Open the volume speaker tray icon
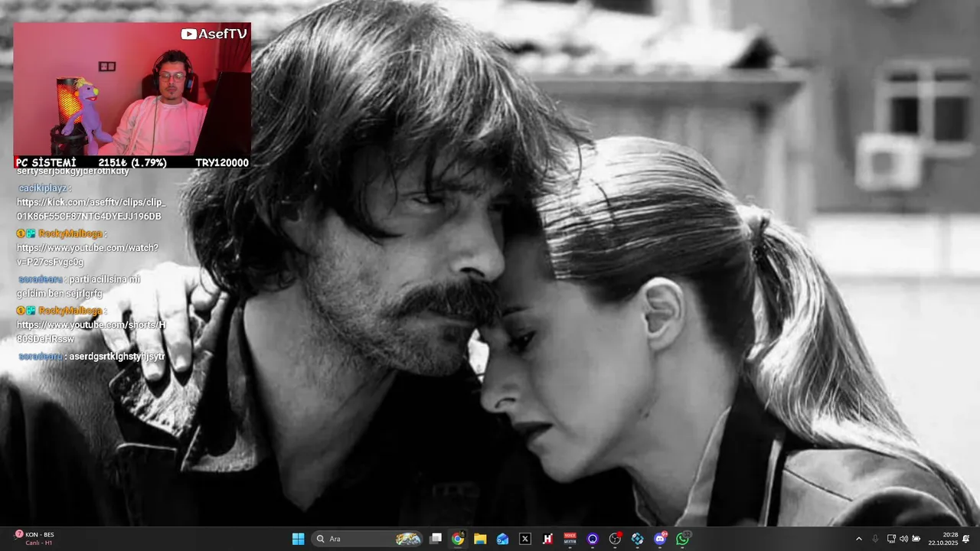This screenshot has width=980, height=551. pyautogui.click(x=903, y=539)
